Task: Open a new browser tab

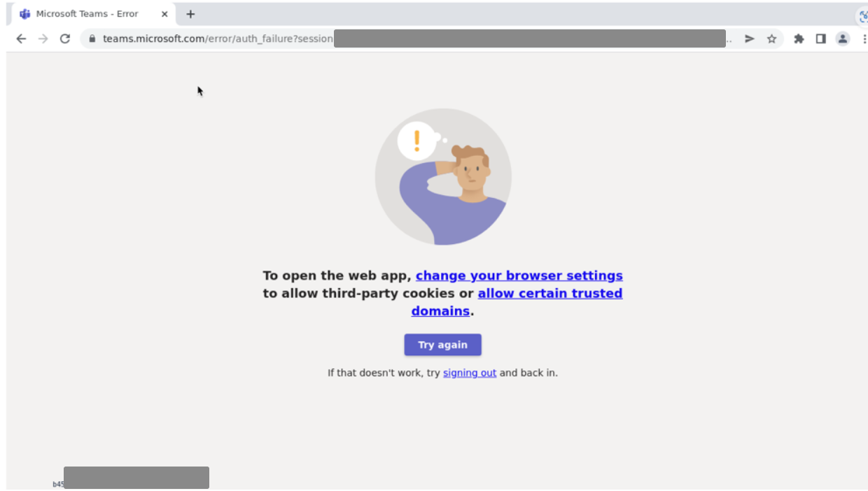Action: (x=190, y=14)
